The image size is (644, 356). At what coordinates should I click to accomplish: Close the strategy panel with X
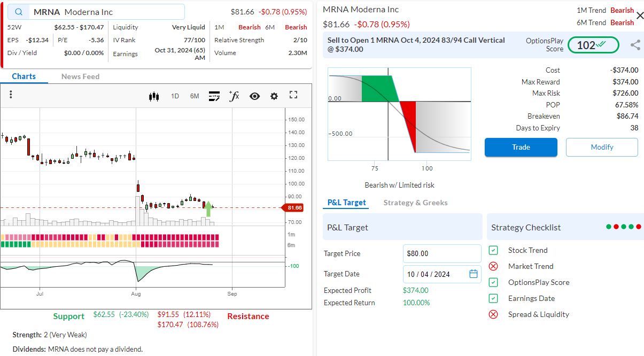tap(640, 16)
